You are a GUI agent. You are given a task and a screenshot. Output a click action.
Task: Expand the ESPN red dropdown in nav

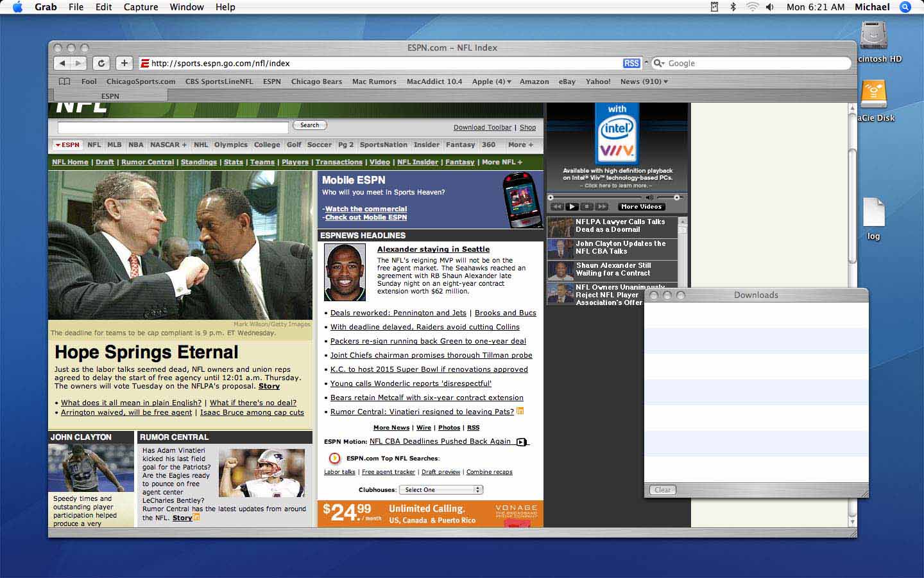click(67, 145)
